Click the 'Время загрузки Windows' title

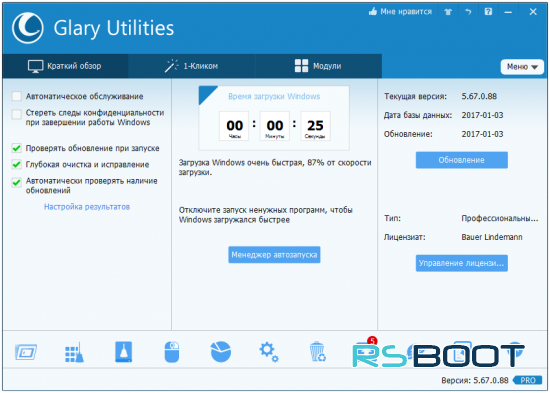[x=274, y=96]
